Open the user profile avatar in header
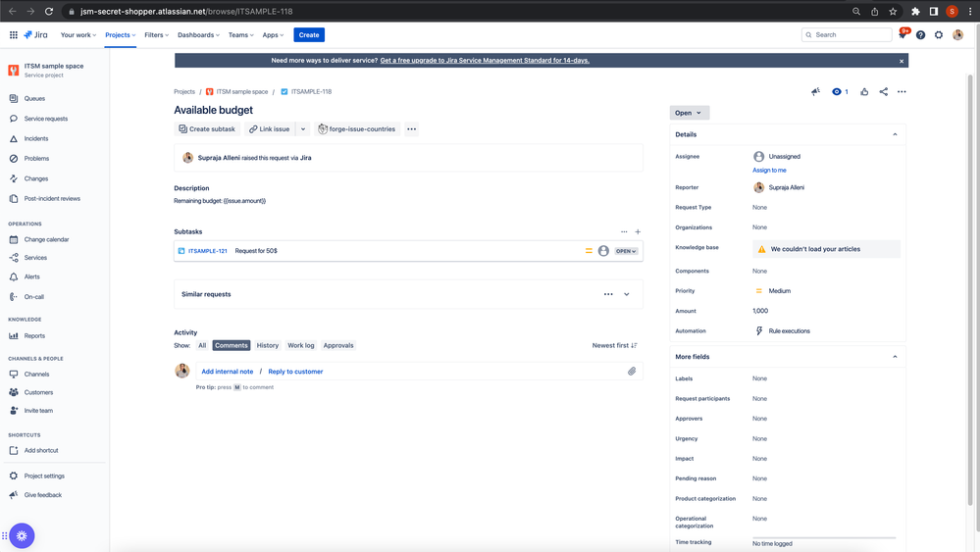 coord(958,35)
